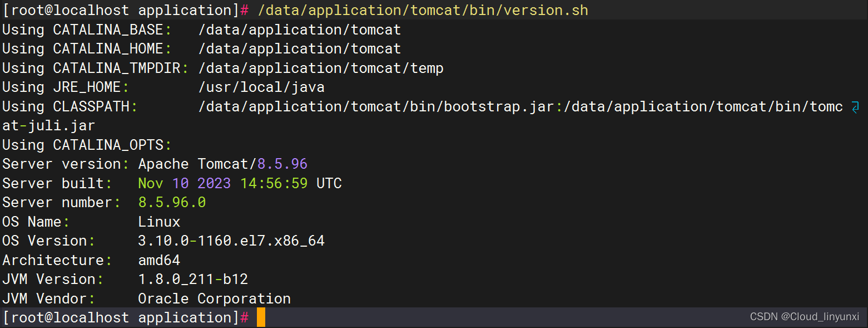Select the 'Oracle Corporation' vendor value
868x328 pixels.
click(214, 298)
